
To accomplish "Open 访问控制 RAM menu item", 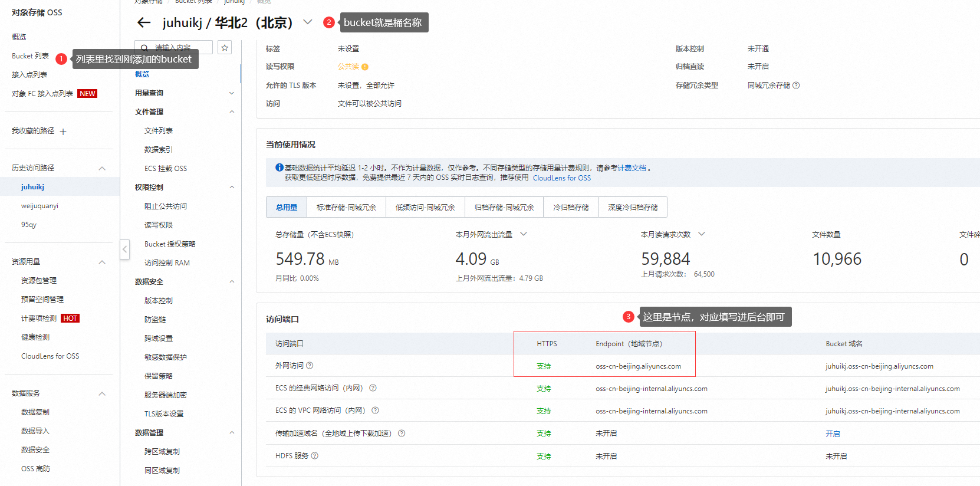I will tap(167, 263).
